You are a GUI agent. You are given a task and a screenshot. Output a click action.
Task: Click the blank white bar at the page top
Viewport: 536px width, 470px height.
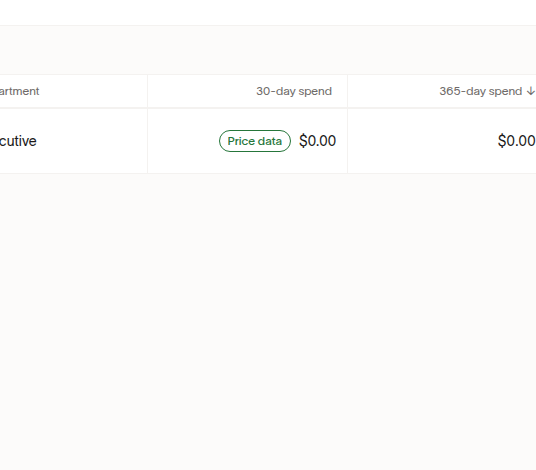[x=268, y=12]
